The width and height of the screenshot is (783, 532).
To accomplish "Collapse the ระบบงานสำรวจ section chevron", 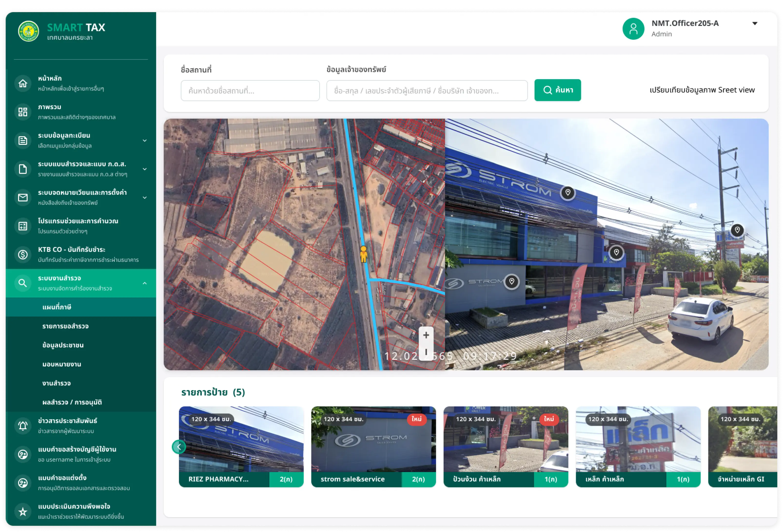I will click(x=145, y=283).
